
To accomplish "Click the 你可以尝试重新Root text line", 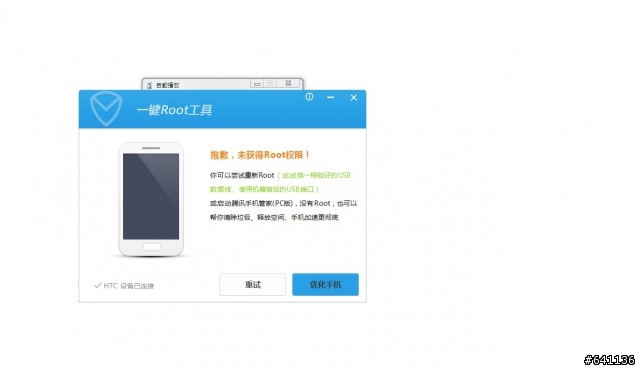I will coord(242,175).
